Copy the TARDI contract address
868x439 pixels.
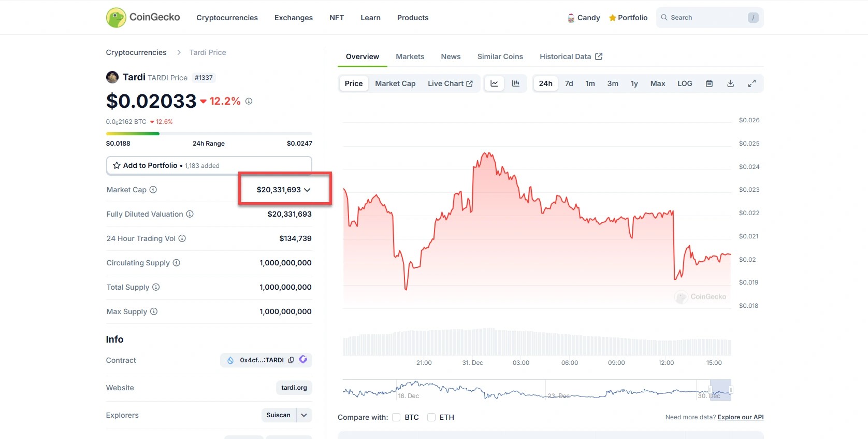291,360
